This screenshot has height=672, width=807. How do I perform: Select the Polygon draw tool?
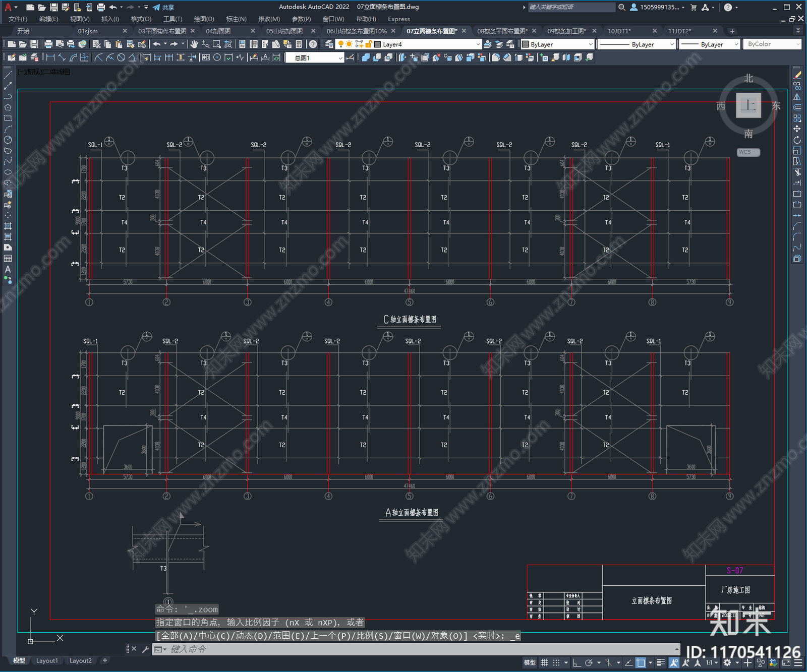pyautogui.click(x=8, y=107)
